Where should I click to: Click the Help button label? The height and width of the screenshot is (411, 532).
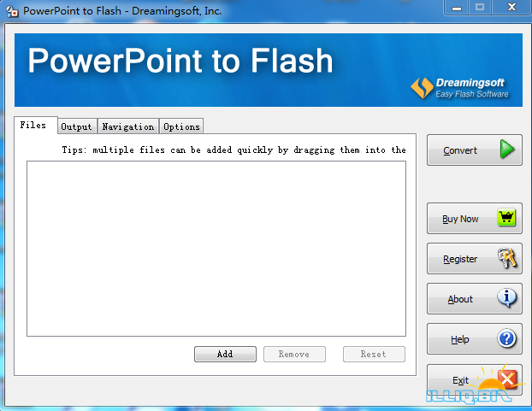tap(460, 339)
